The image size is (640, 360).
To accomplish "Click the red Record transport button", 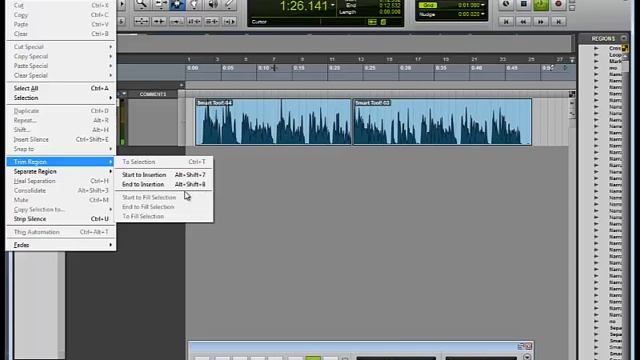I will (558, 4).
